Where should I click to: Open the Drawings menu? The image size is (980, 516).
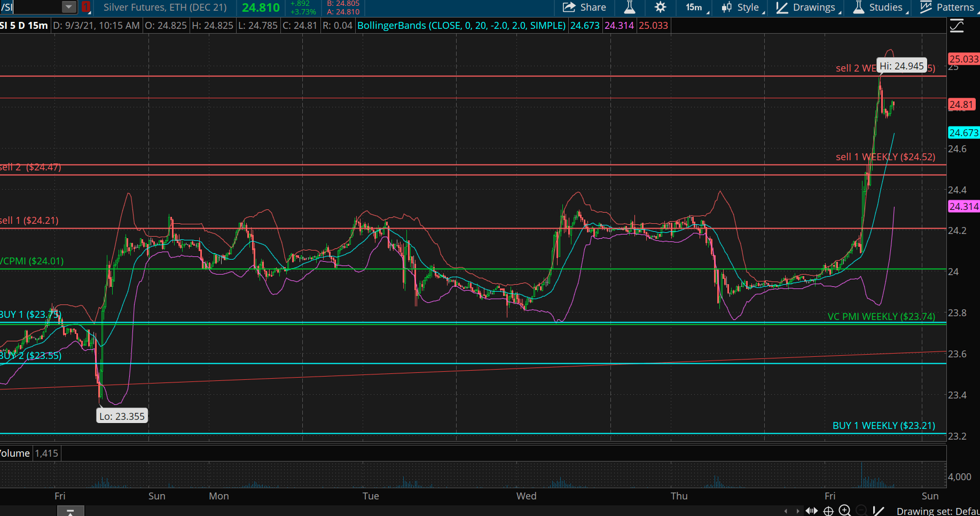[x=808, y=7]
